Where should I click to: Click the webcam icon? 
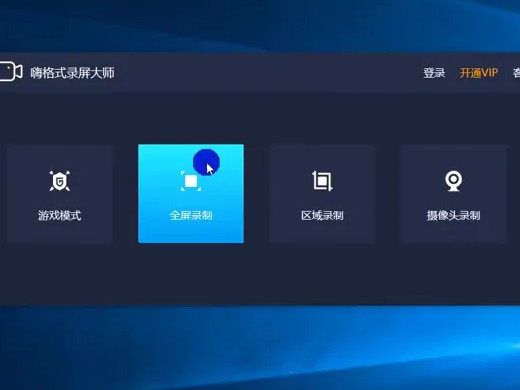(454, 181)
